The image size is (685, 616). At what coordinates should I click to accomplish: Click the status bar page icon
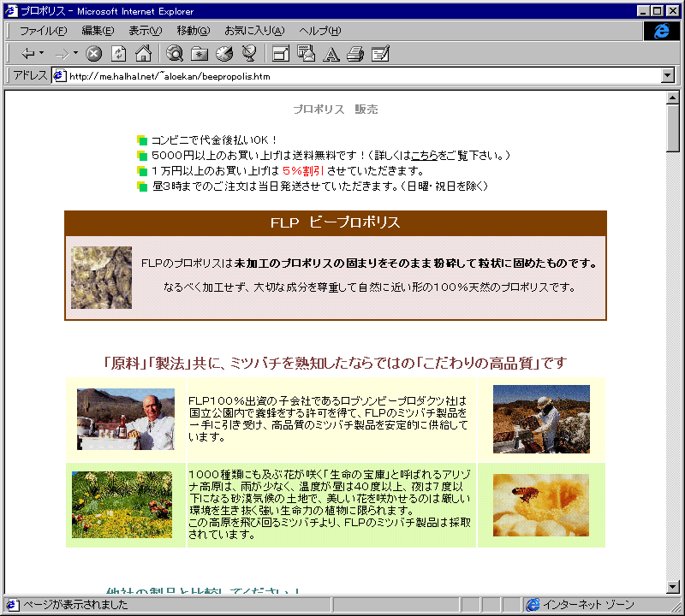(12, 605)
